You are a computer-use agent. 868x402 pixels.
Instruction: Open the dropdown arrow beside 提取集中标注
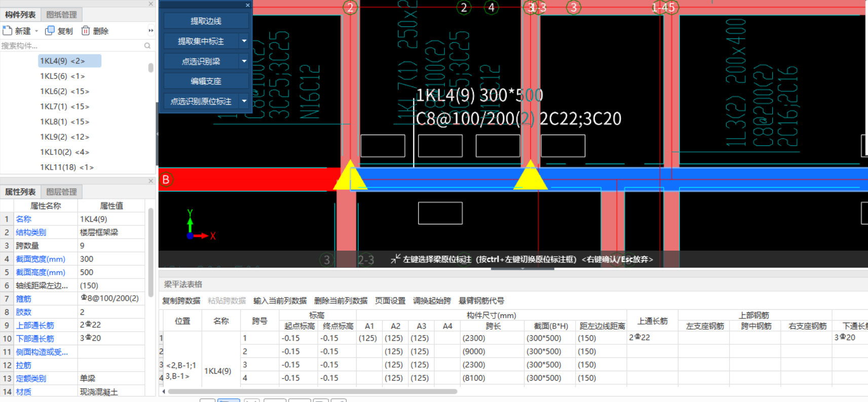point(244,41)
